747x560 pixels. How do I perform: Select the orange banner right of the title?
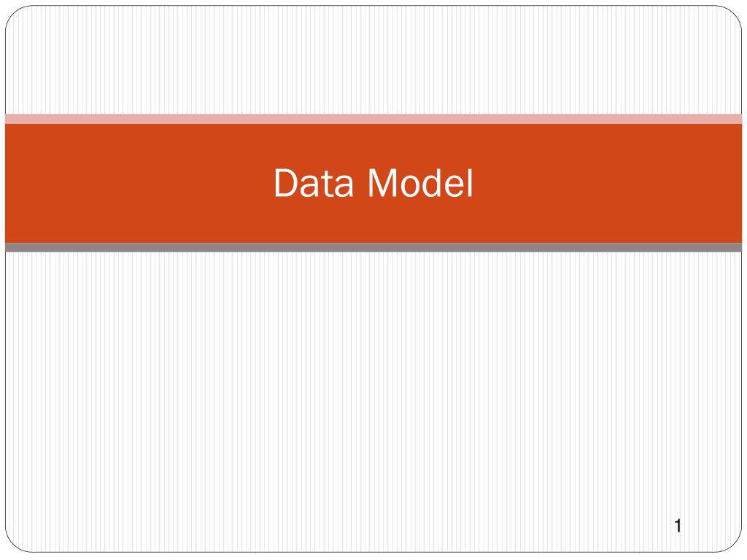(608, 183)
